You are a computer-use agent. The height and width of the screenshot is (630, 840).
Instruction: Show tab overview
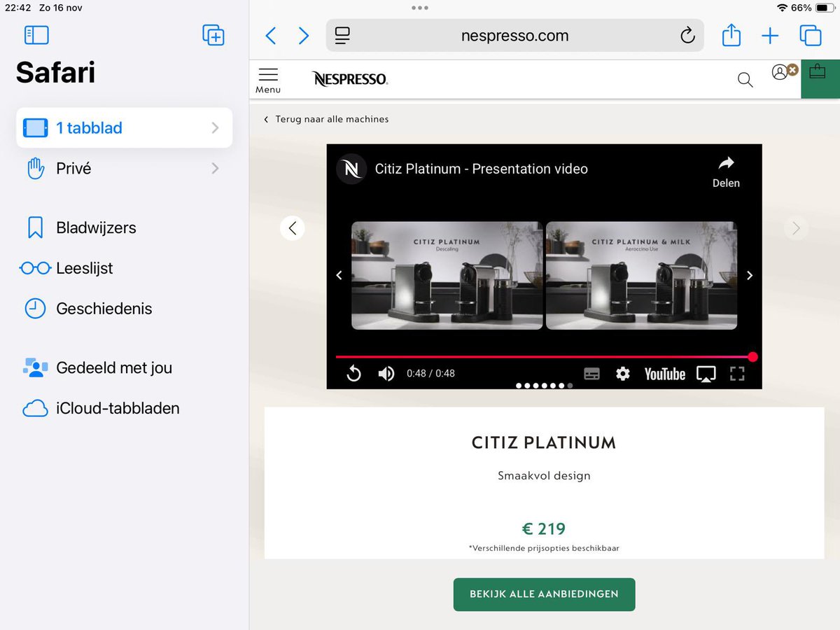[x=810, y=35]
